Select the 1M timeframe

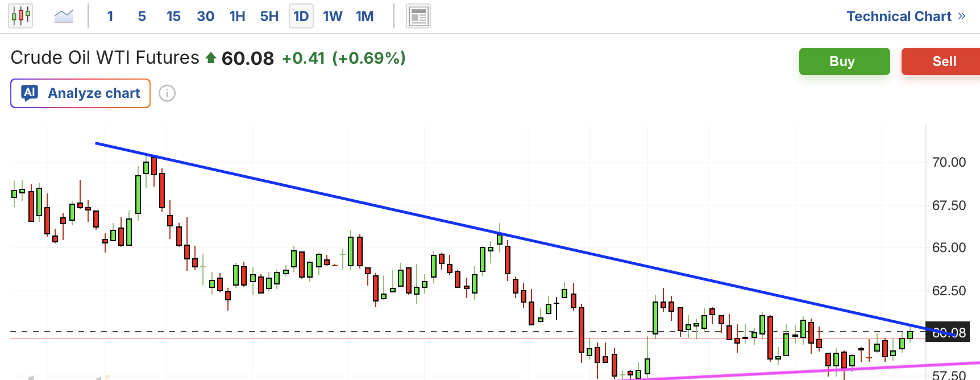coord(365,16)
